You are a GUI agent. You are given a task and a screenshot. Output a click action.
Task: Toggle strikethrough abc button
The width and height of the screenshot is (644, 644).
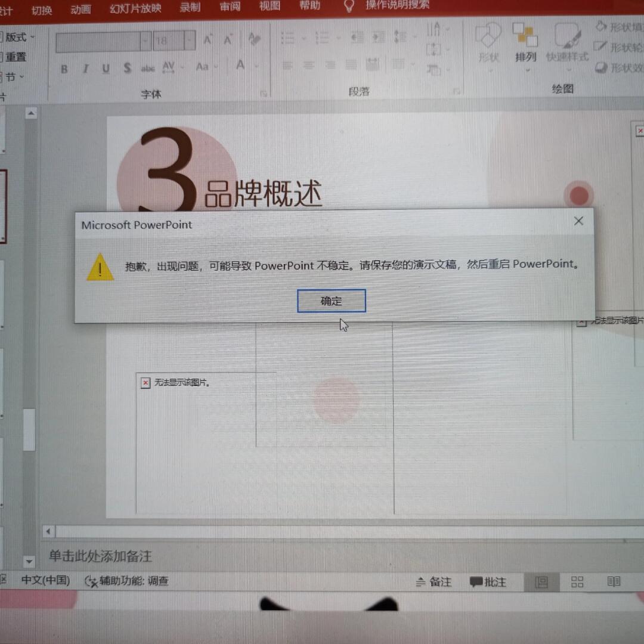(x=148, y=67)
